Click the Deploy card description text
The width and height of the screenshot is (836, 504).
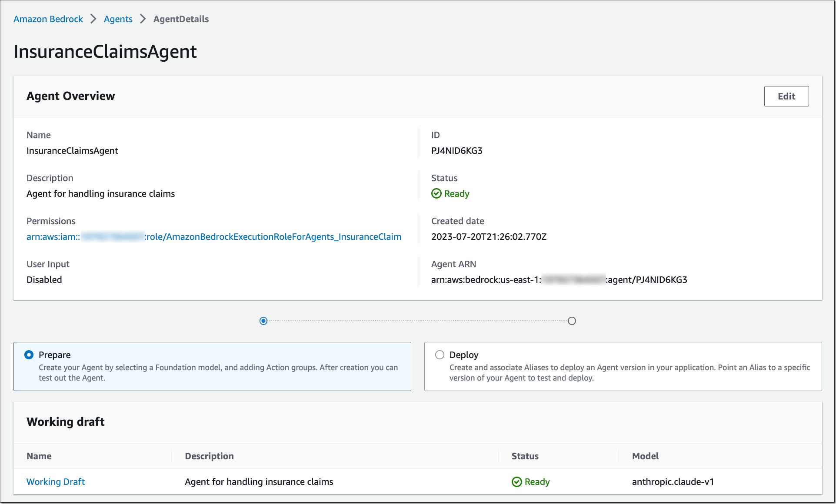pos(629,372)
